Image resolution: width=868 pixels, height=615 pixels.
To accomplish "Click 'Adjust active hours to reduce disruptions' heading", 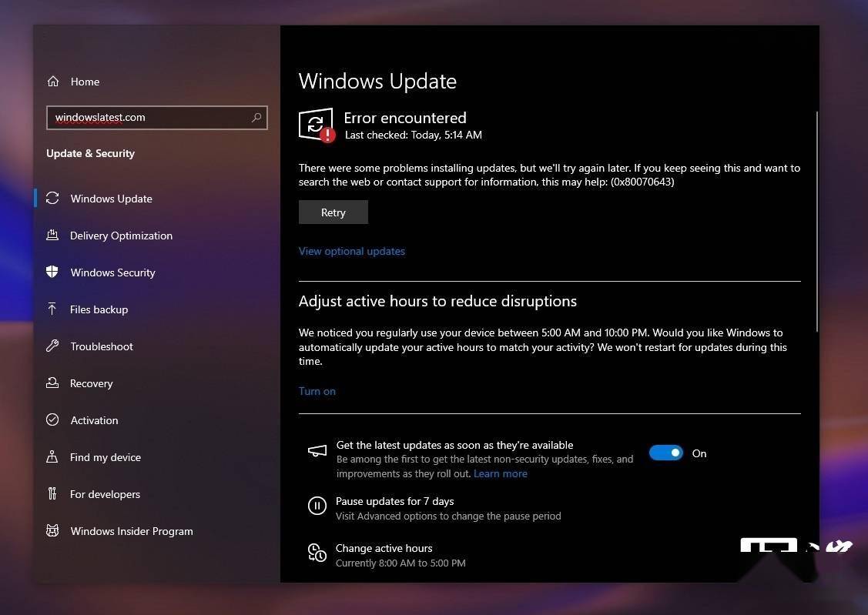I will pos(437,301).
